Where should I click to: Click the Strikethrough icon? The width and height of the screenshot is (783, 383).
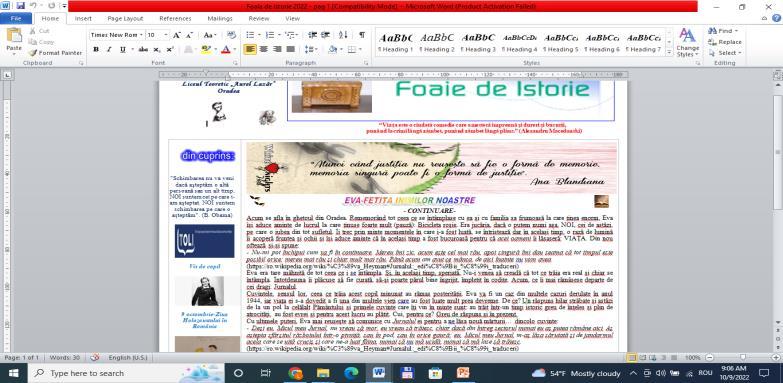point(143,49)
